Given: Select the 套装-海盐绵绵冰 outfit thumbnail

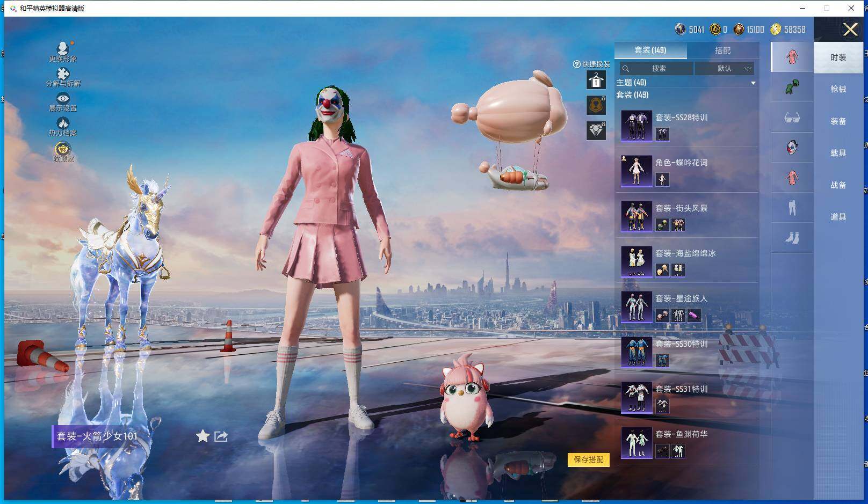Looking at the screenshot, I should pos(636,261).
